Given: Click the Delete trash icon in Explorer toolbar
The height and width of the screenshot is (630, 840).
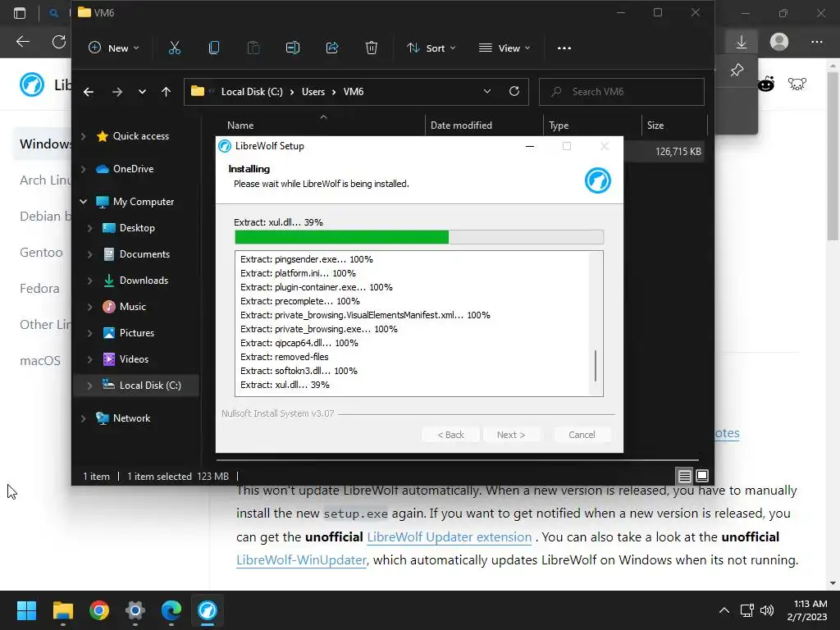Looking at the screenshot, I should 372,48.
